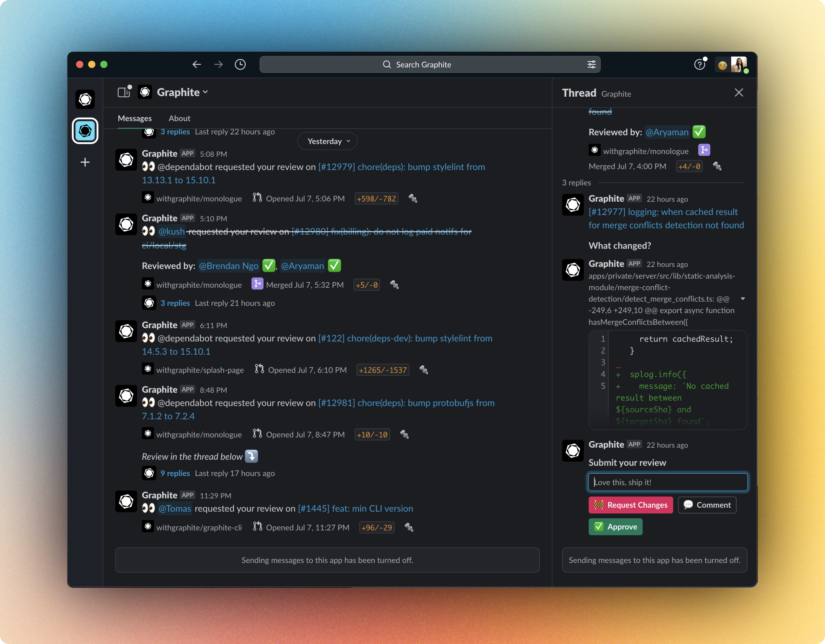825x644 pixels.
Task: Open history clock icon
Action: (240, 65)
